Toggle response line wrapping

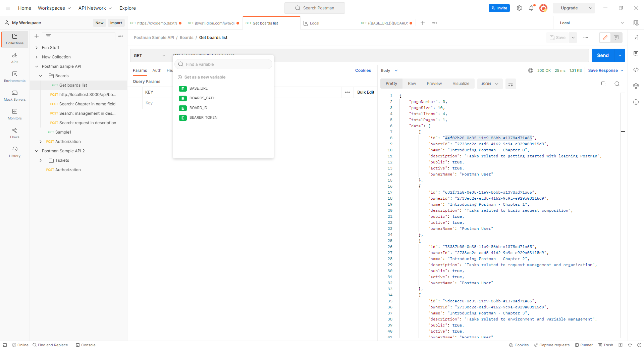(x=511, y=84)
